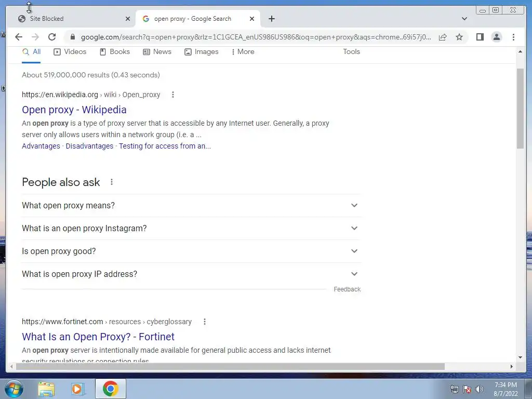Viewport: 532px width, 399px height.
Task: Click the network tray icon
Action: pyautogui.click(x=454, y=389)
